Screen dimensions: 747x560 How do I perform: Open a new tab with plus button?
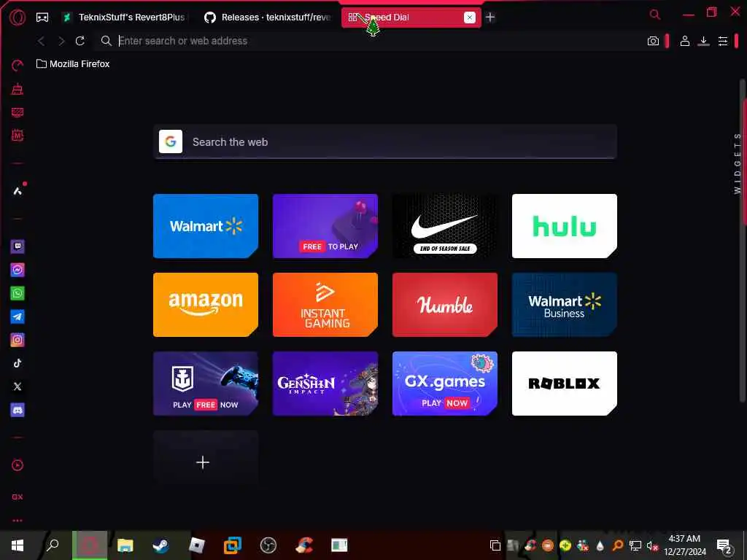click(x=490, y=17)
